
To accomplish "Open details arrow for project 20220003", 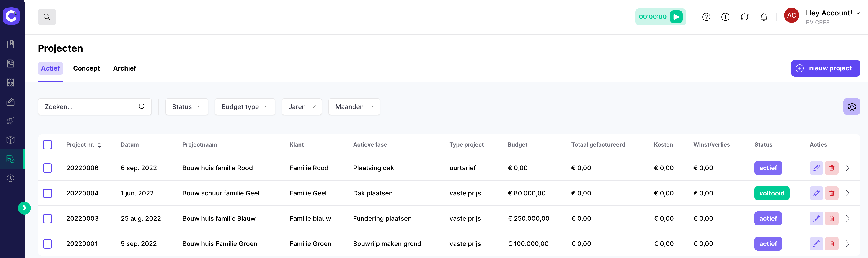I will point(847,218).
